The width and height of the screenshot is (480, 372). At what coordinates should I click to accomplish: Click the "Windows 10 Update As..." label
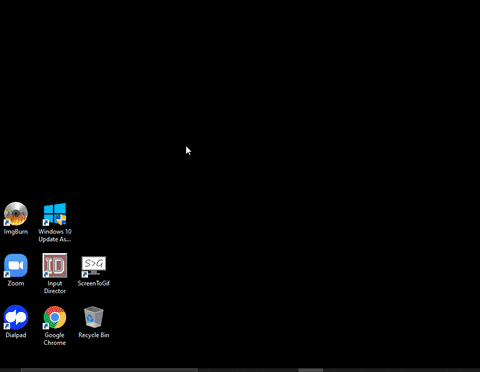(x=55, y=235)
